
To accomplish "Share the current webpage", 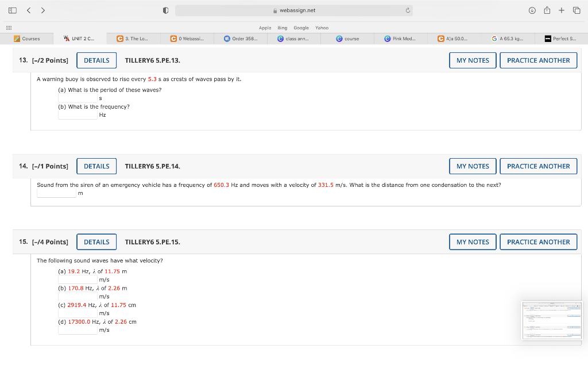I will (547, 10).
